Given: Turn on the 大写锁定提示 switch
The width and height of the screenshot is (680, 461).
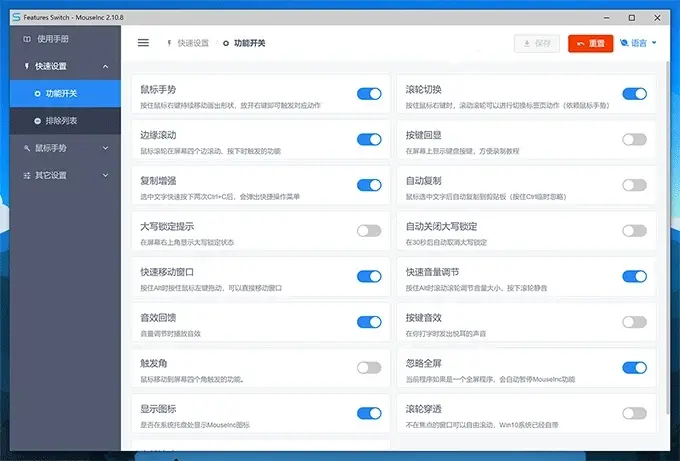Looking at the screenshot, I should 369,231.
